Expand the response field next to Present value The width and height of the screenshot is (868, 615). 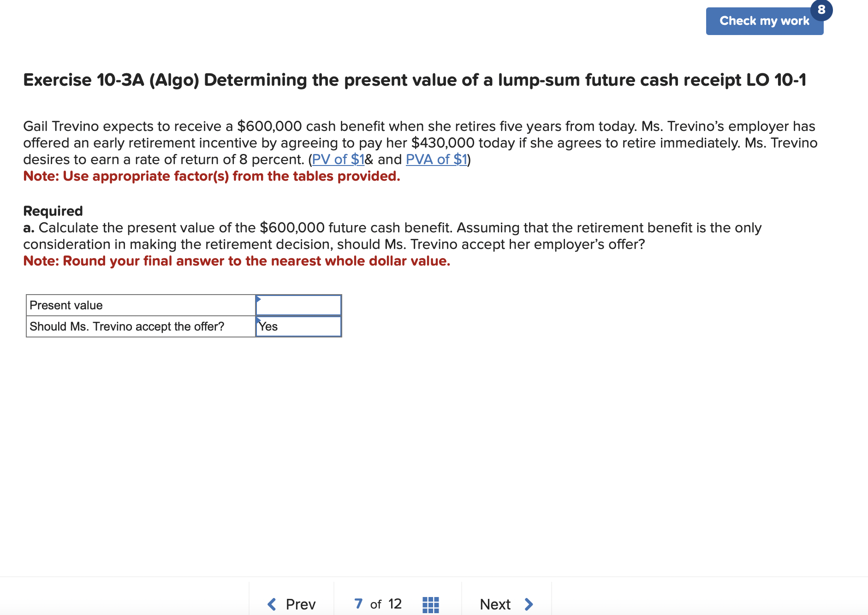click(x=298, y=305)
